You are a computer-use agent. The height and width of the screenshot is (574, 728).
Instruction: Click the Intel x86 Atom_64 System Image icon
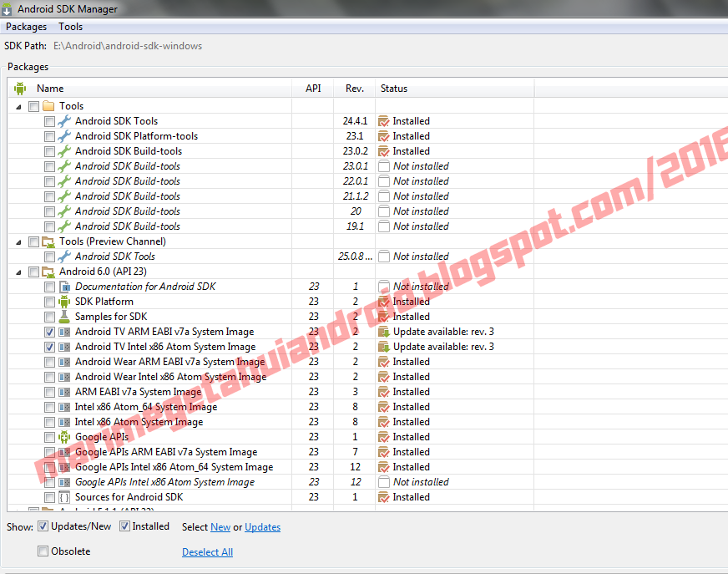click(64, 407)
